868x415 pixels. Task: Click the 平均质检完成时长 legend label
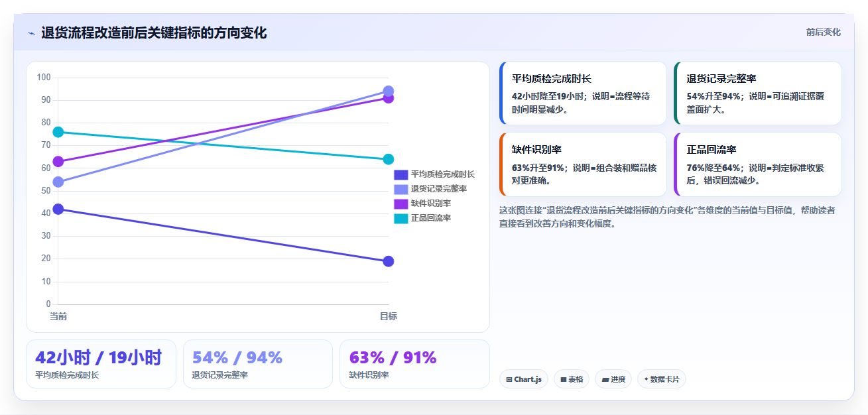click(x=442, y=174)
